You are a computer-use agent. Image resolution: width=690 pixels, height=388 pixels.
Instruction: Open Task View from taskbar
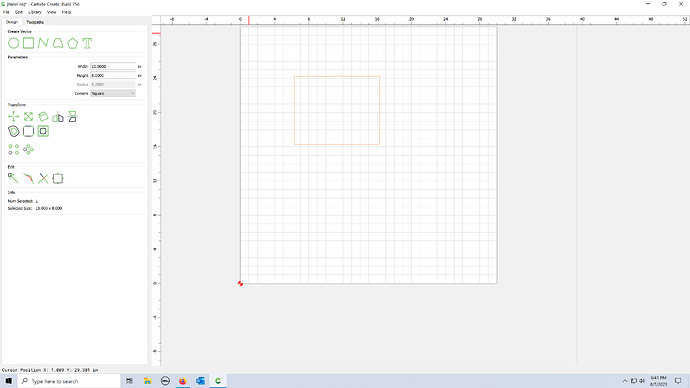tap(129, 381)
